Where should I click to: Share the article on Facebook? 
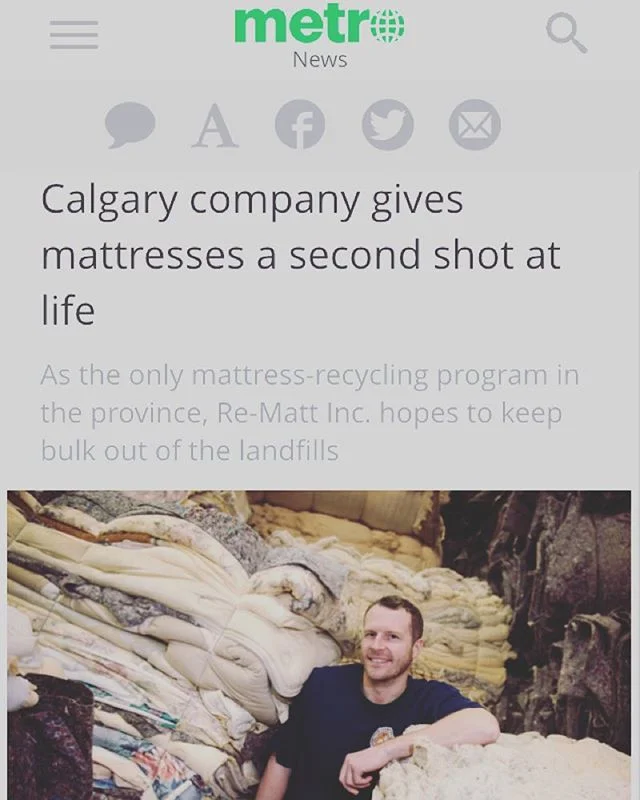point(300,124)
